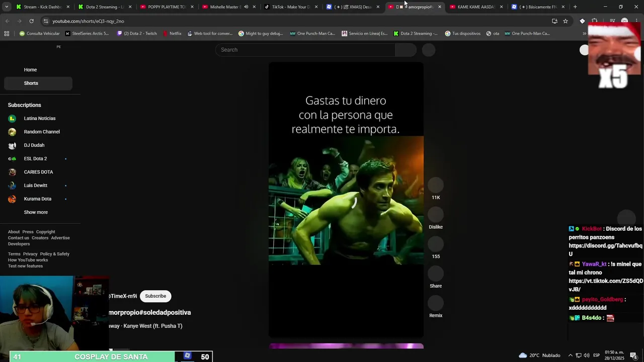Show hidden system tray icons chevron
The width and height of the screenshot is (644, 362).
pos(570,355)
